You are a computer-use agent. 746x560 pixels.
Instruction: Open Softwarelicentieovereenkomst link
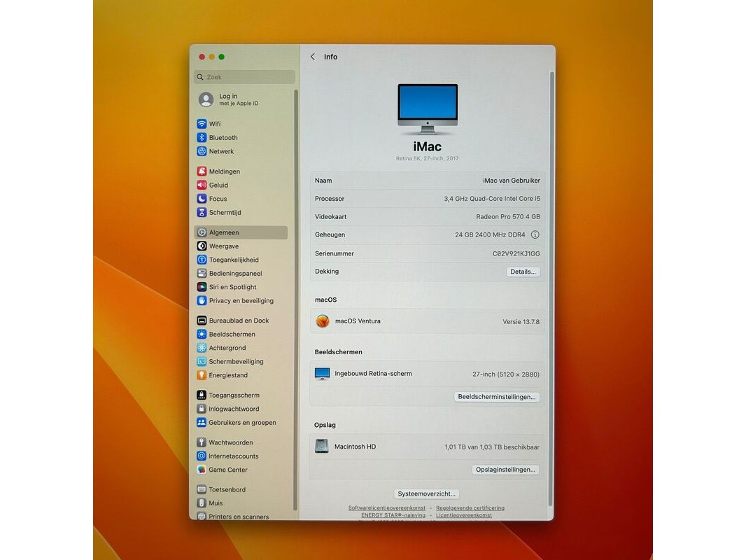(x=387, y=508)
